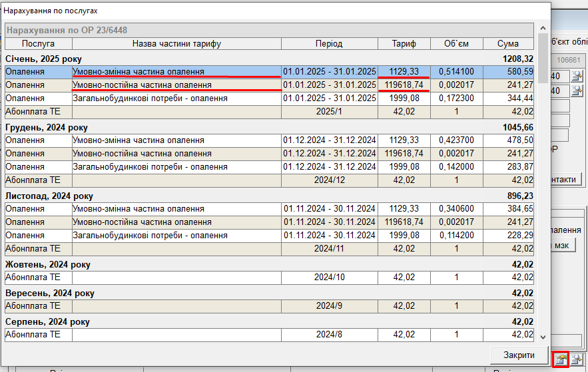Image resolution: width=588 pixels, height=372 pixels.
Task: Click the grayed field showing 106661
Action: click(x=568, y=60)
